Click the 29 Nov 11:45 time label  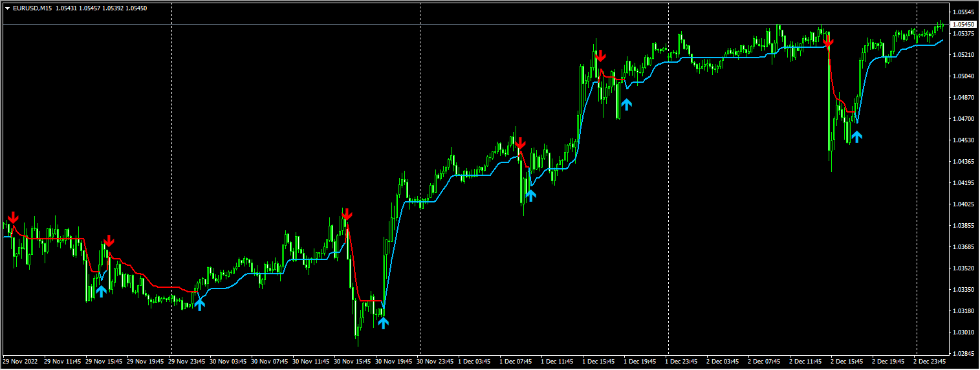coord(61,362)
